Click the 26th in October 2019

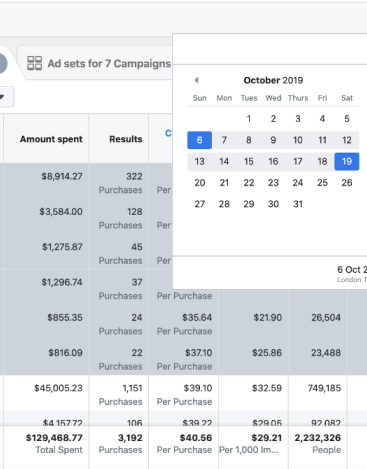347,183
